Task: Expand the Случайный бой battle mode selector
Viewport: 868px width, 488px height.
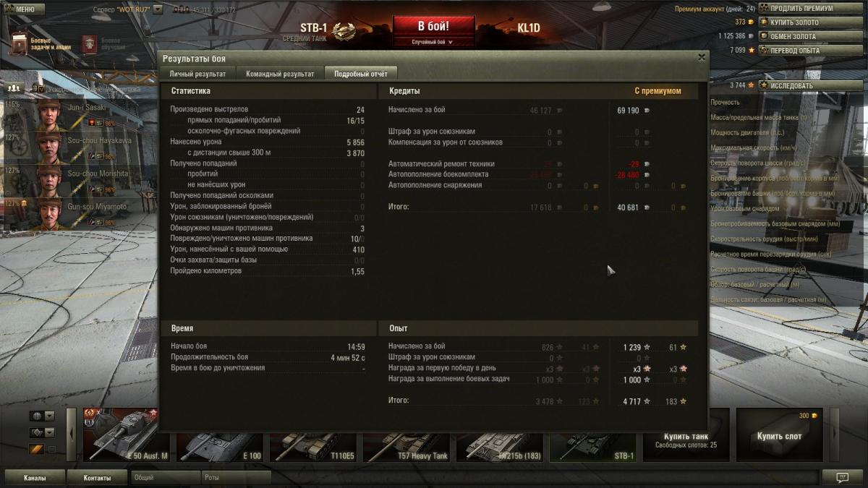Action: point(433,42)
